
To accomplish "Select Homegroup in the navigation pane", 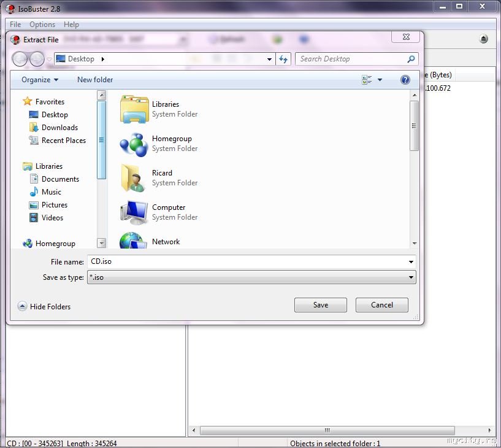I will pos(55,244).
